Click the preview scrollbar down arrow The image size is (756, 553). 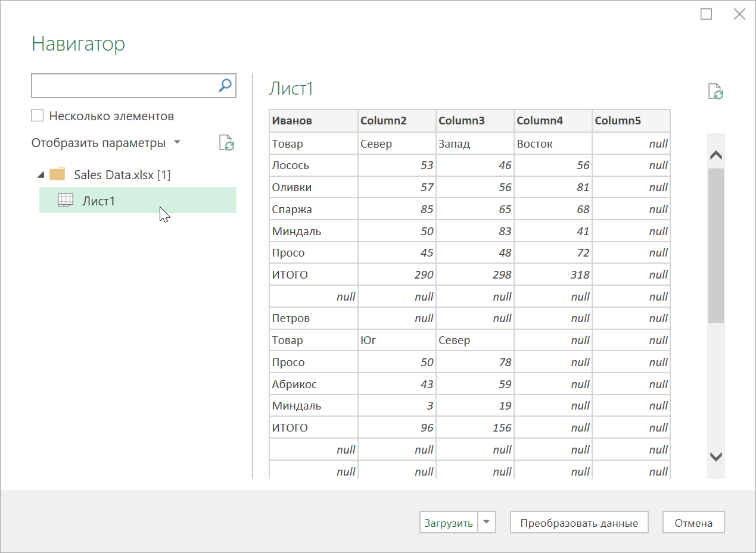[716, 457]
